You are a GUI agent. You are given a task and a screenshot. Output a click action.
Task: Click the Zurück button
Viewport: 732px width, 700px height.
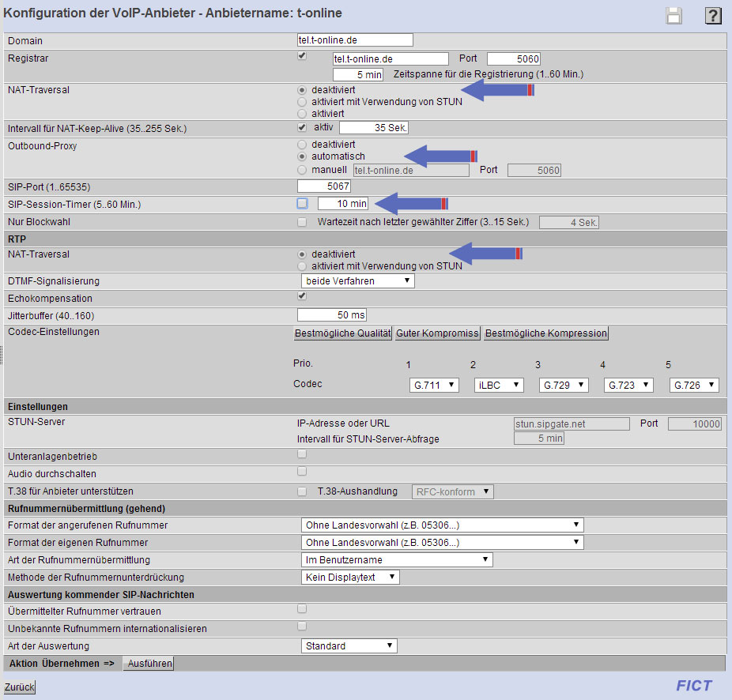tap(20, 687)
